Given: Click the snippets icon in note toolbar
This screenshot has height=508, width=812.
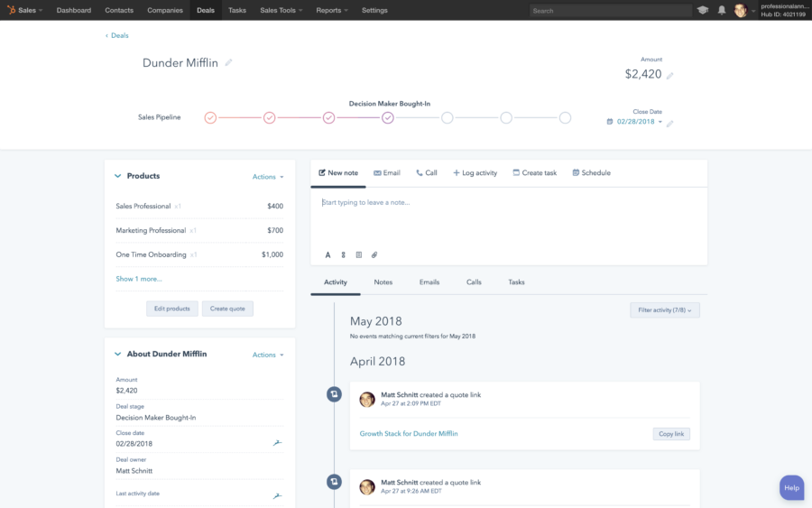Looking at the screenshot, I should pyautogui.click(x=344, y=254).
